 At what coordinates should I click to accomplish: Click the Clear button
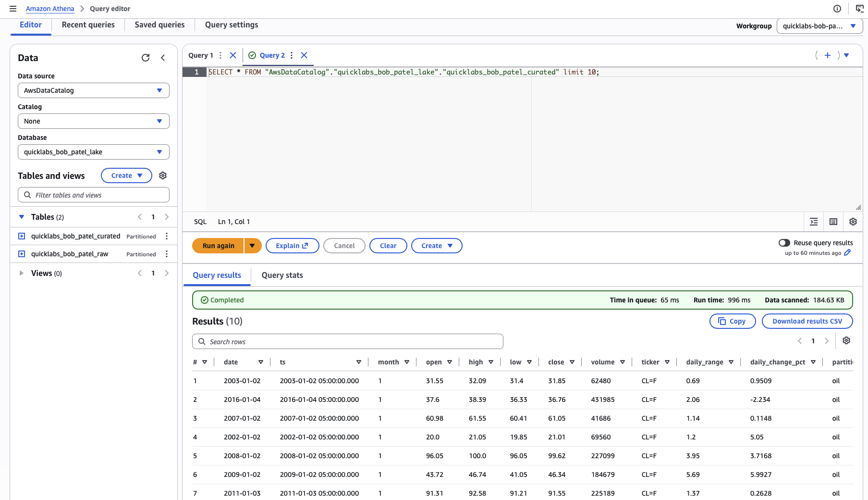388,246
